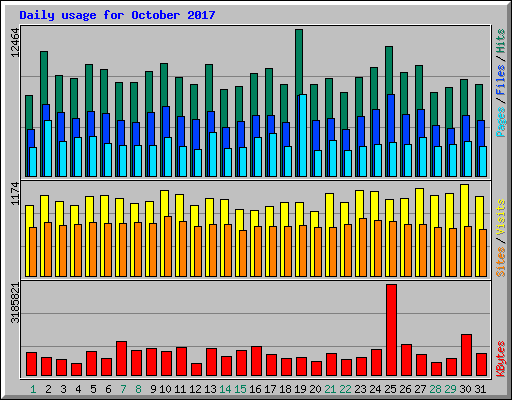512x400 pixels.
Task: Click day 11 label on x-axis
Action: pyautogui.click(x=180, y=389)
